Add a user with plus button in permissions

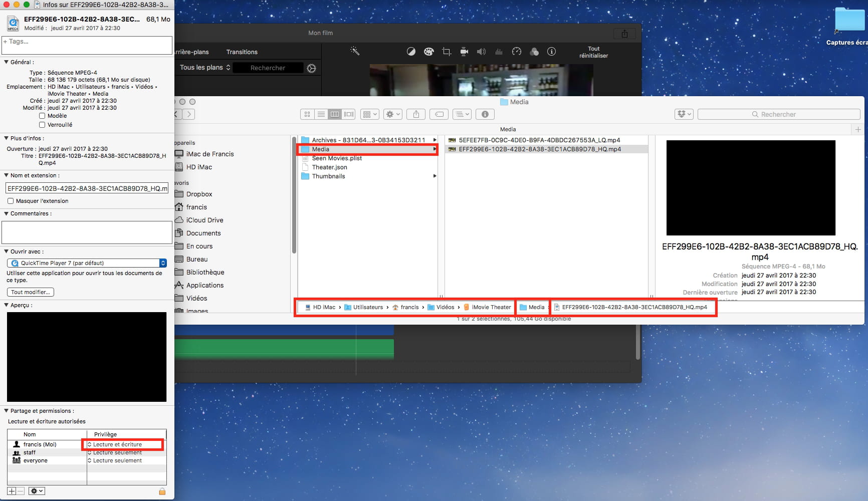pos(12,491)
